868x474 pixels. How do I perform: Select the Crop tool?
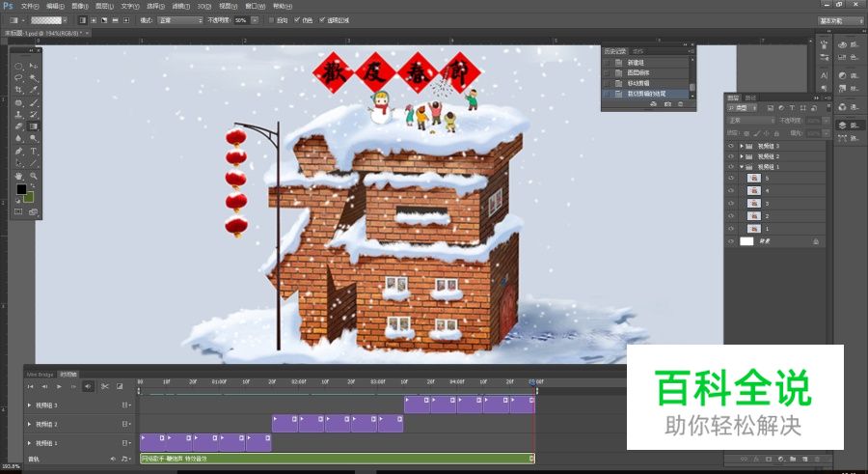(x=19, y=90)
